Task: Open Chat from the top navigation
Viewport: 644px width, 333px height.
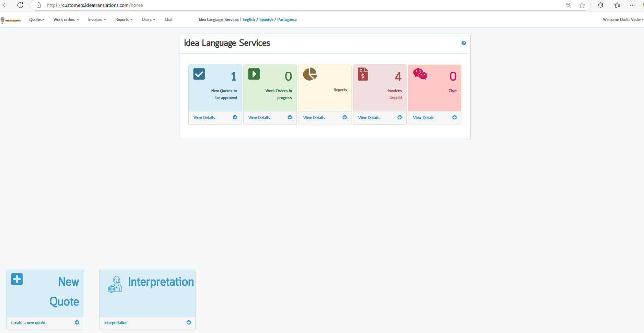Action: tap(168, 20)
